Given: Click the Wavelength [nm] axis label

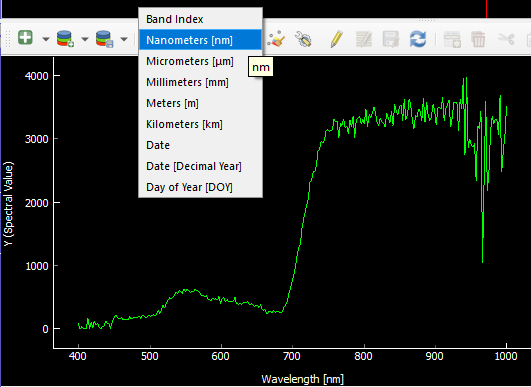Looking at the screenshot, I should pyautogui.click(x=302, y=379).
